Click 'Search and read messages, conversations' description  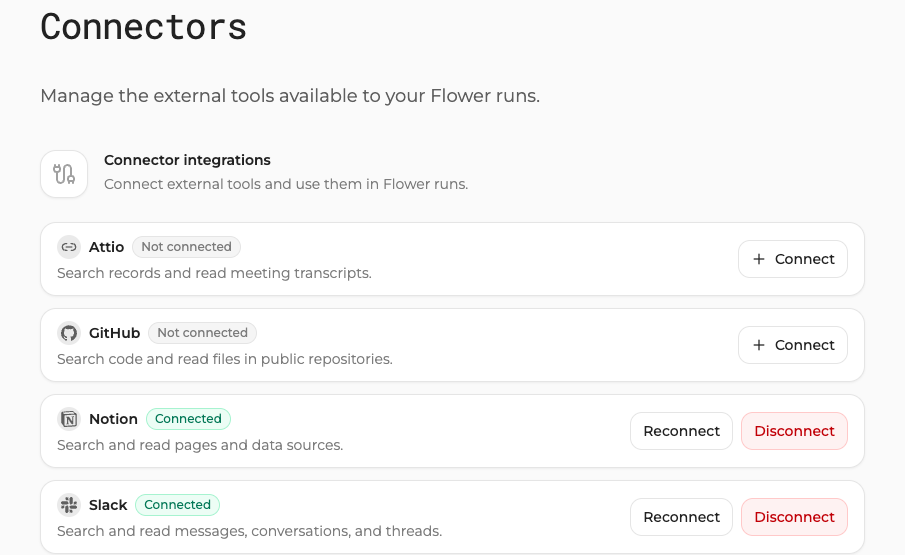[x=249, y=531]
